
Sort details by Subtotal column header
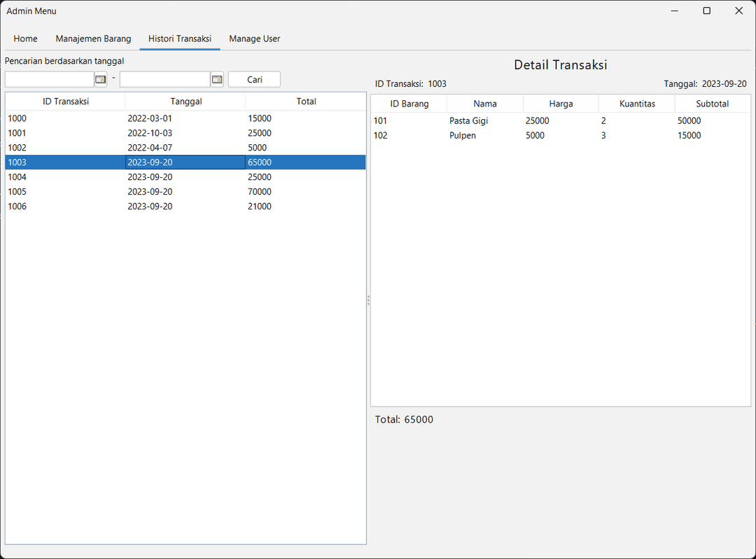(x=712, y=104)
